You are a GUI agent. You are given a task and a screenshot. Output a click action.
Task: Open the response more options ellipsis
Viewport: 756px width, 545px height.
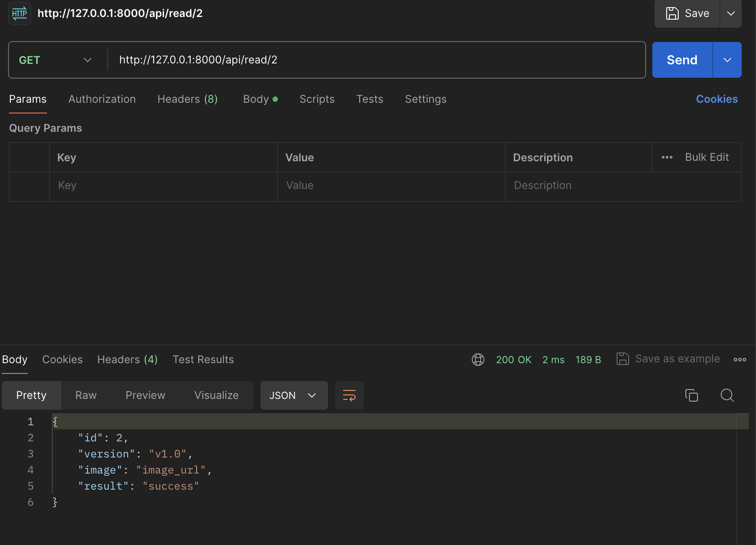740,360
